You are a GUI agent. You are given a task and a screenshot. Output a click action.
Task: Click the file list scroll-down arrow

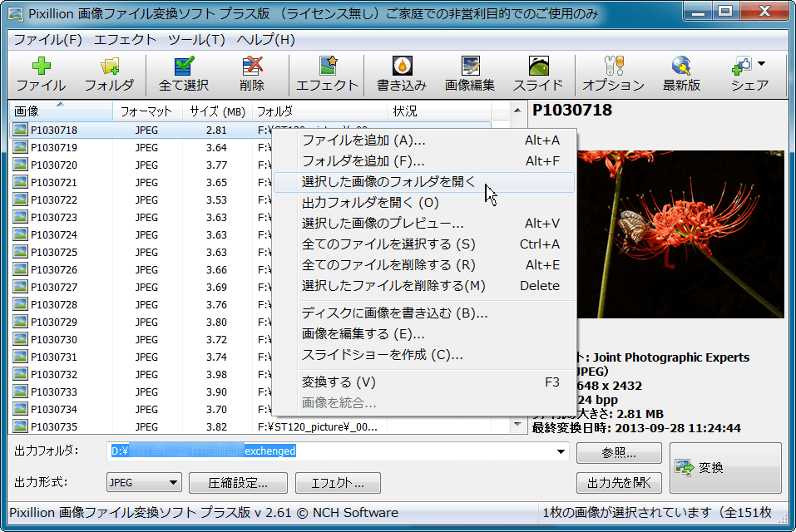coord(517,424)
